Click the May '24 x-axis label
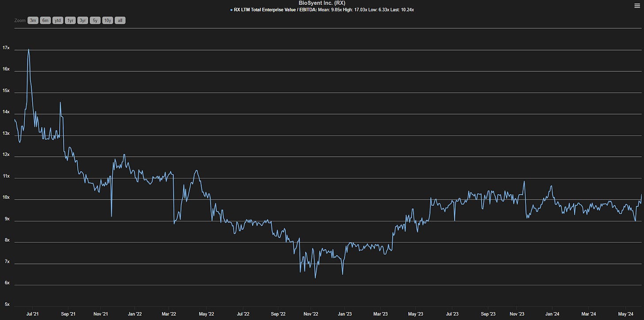The image size is (644, 320). (x=625, y=314)
